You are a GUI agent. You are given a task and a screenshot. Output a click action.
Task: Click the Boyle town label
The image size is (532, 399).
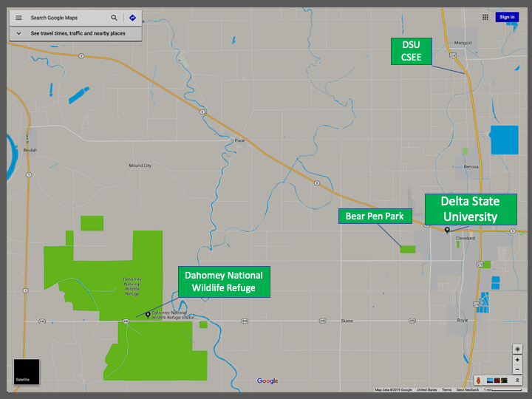462,320
